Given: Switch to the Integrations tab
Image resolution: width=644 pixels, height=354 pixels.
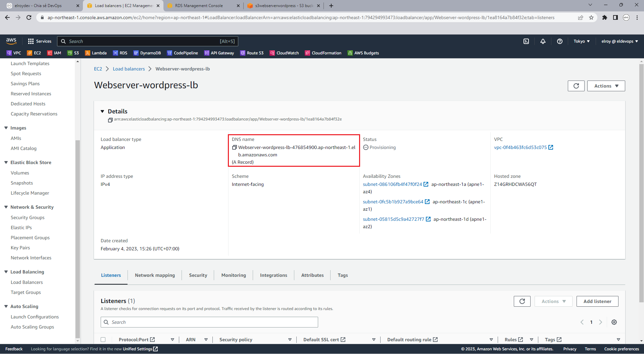Looking at the screenshot, I should pos(274,275).
